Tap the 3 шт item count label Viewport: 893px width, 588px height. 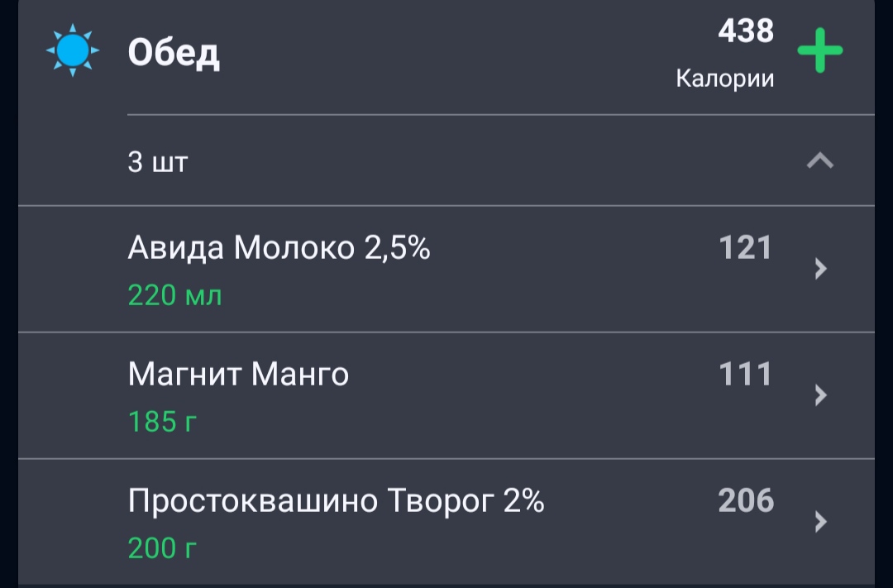[x=158, y=162]
